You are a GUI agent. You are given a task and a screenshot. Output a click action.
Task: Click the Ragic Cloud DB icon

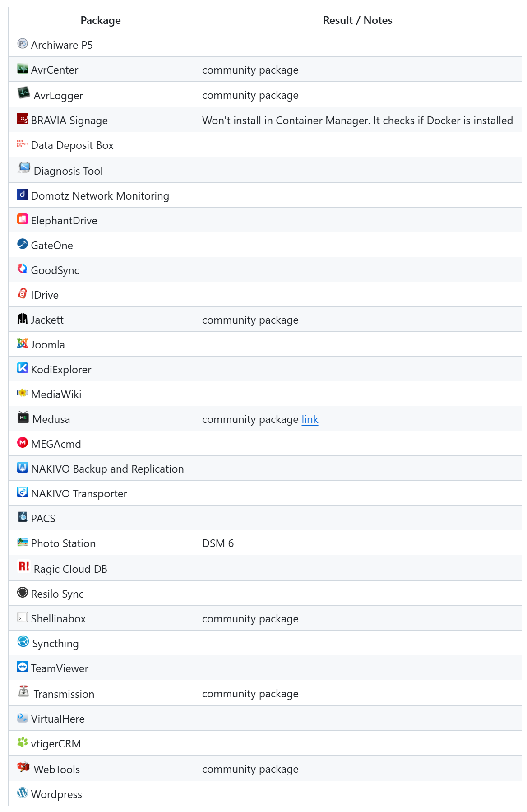24,567
